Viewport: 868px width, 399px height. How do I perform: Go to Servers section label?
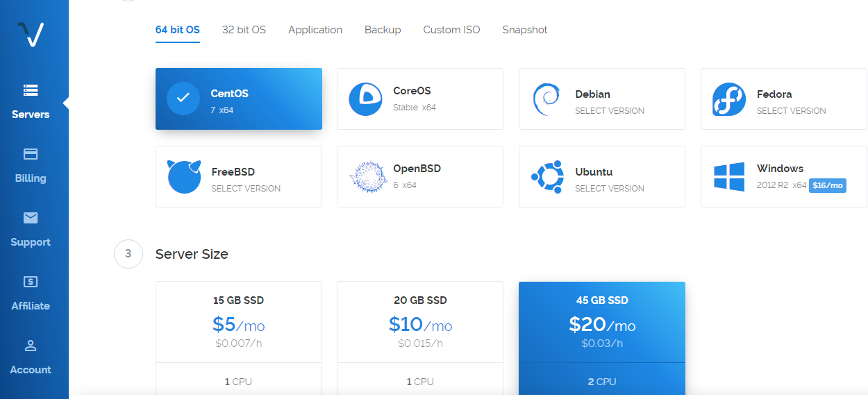(31, 114)
